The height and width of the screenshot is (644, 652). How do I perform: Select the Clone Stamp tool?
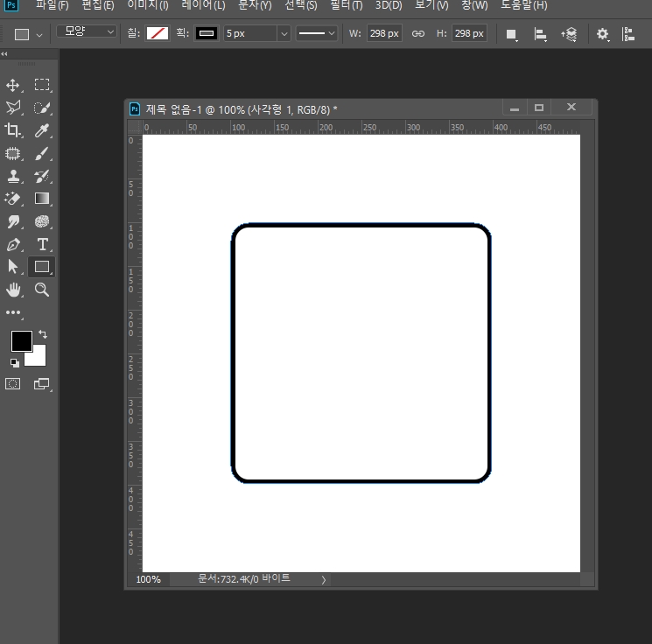[13, 176]
